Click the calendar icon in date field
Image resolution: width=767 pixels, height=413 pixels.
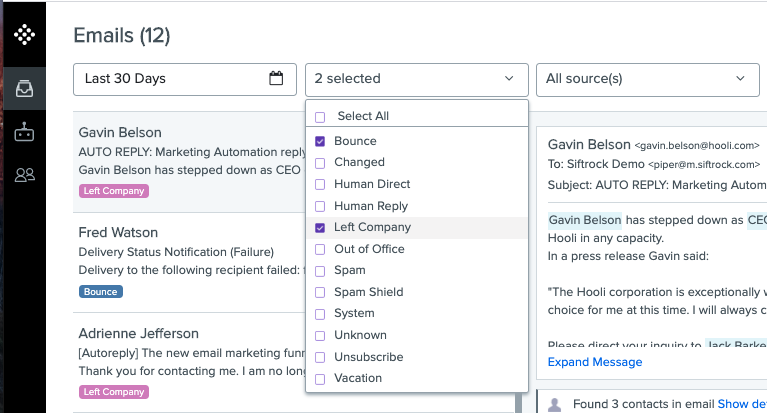pos(276,78)
